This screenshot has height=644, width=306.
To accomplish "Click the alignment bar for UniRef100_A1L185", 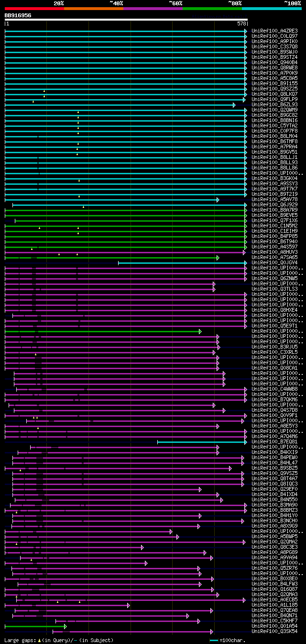I will point(67,605).
